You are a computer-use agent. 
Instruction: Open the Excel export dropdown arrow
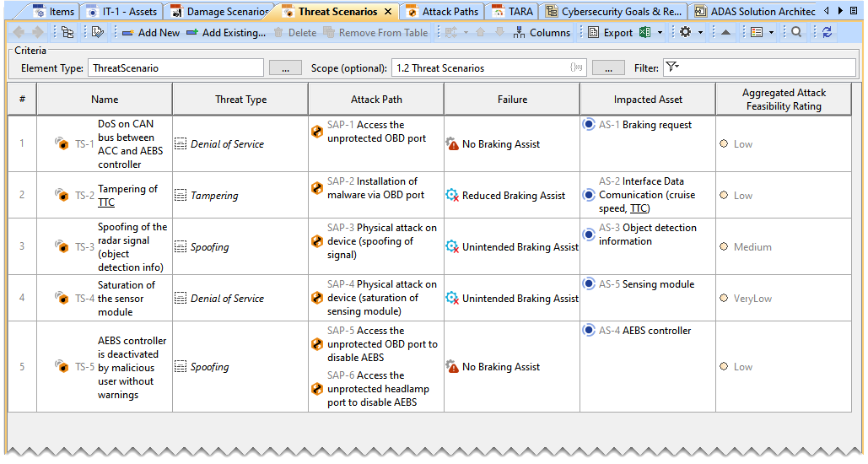[660, 32]
